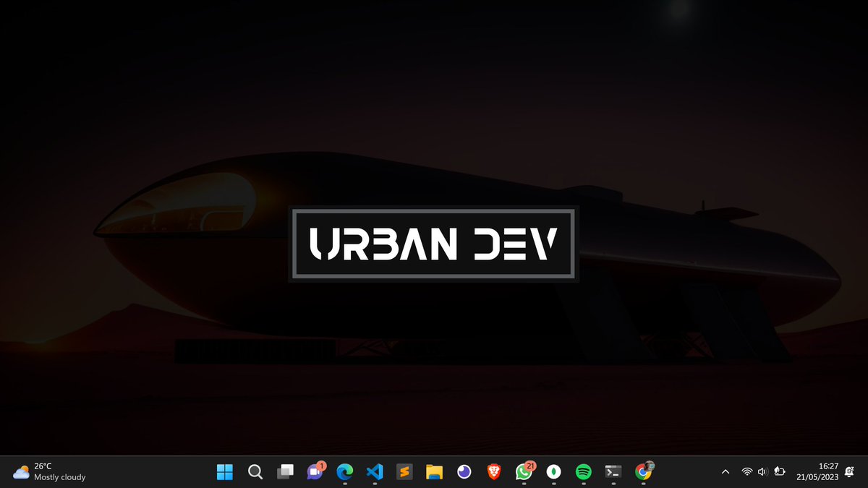This screenshot has height=488, width=868.
Task: Click the Mostly cloudy text
Action: [60, 477]
